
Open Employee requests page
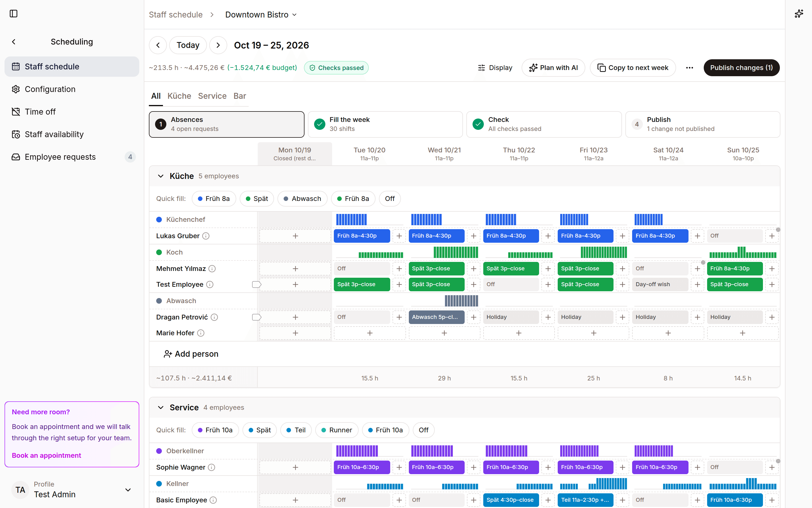tap(72, 157)
